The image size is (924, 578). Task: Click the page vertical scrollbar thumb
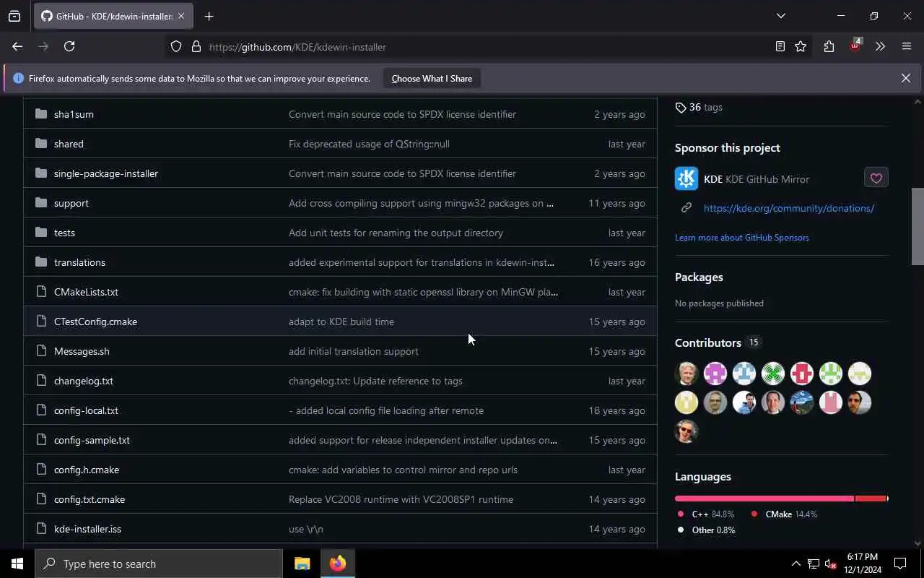[x=918, y=226]
